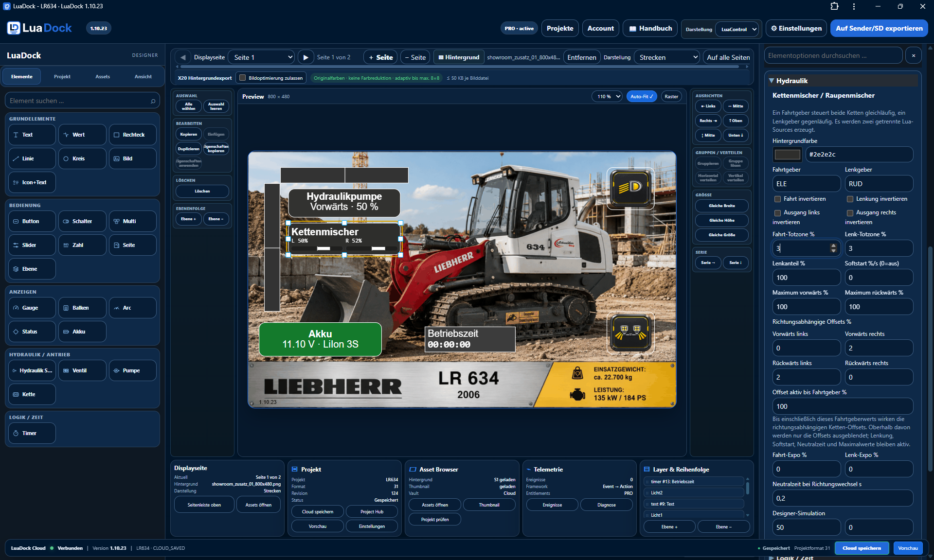The height and width of the screenshot is (560, 934).
Task: Open the Handbuch menu
Action: [x=650, y=29]
